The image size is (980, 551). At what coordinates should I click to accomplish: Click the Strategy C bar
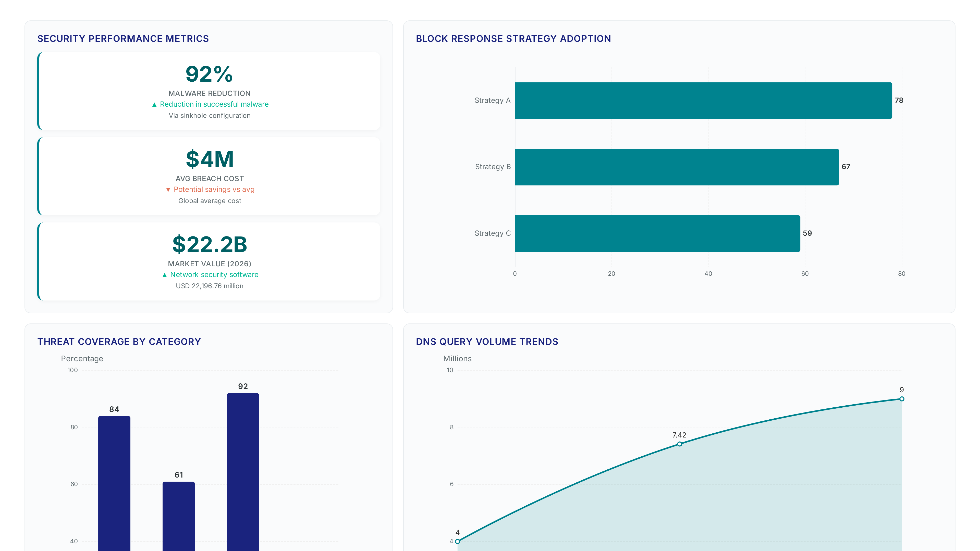tap(657, 233)
